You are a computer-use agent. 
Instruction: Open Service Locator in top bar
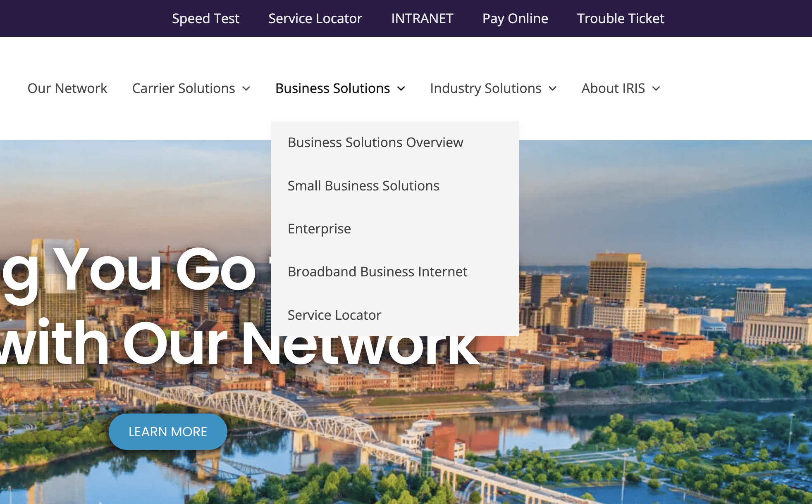coord(315,19)
